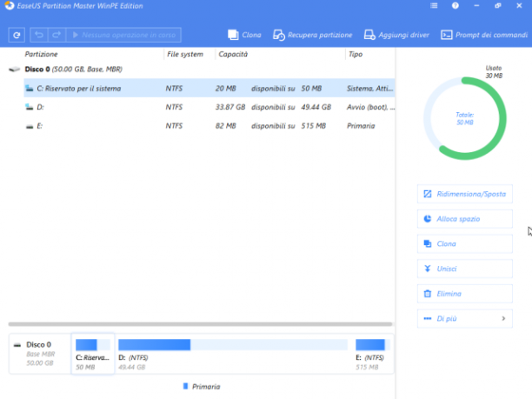The height and width of the screenshot is (399, 532).
Task: Close the EaseUS Partition Master window
Action: 519,6
